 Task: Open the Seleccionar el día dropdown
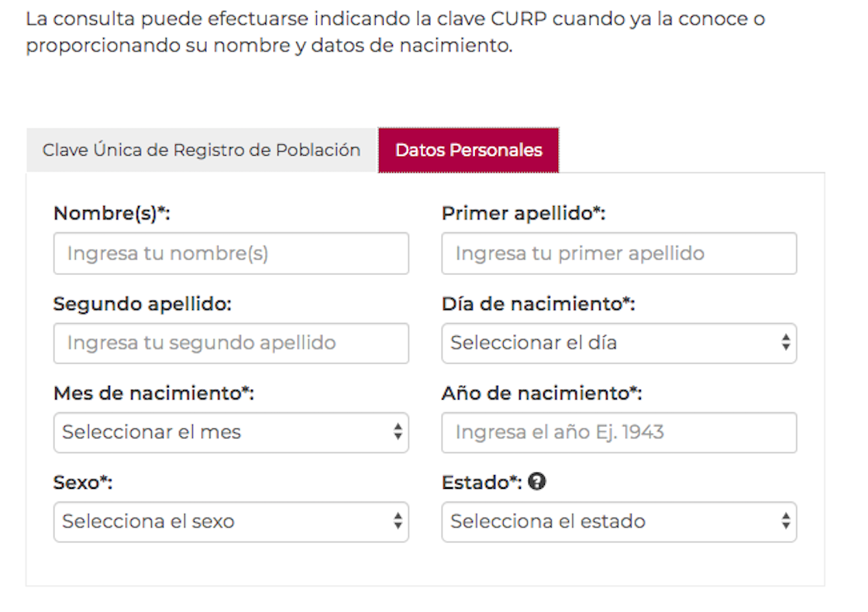pyautogui.click(x=618, y=343)
